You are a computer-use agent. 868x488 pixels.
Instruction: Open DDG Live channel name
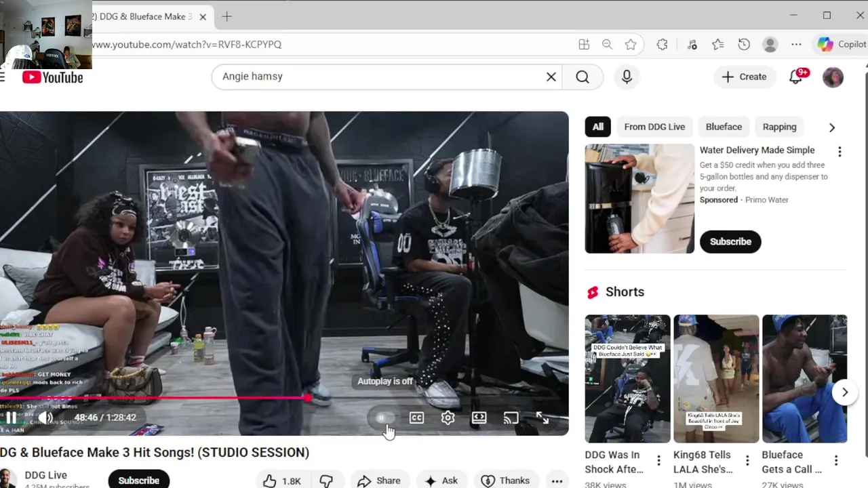[x=45, y=475]
